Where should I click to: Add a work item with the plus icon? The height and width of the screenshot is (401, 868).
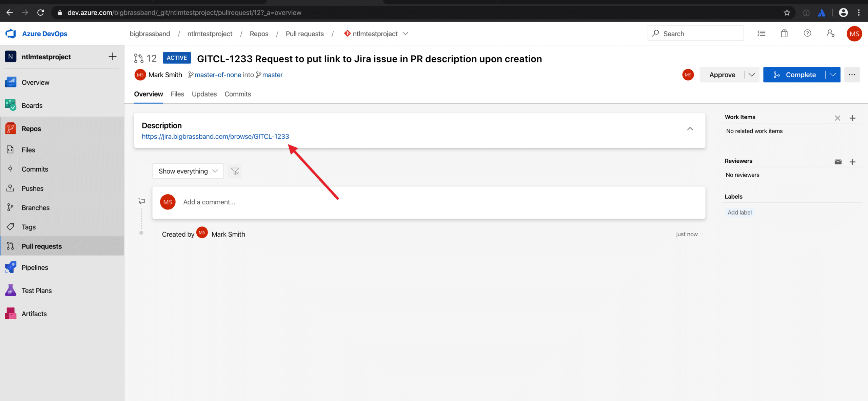pyautogui.click(x=852, y=118)
